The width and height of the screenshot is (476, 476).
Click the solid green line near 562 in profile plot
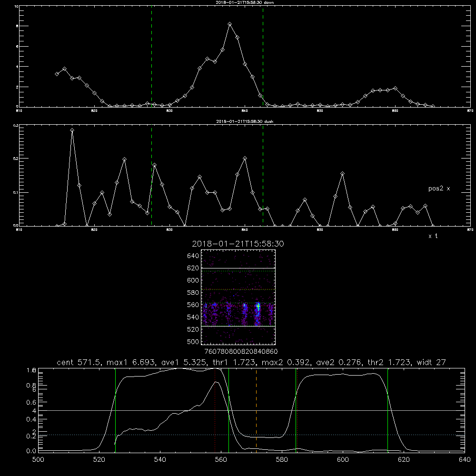point(228,410)
